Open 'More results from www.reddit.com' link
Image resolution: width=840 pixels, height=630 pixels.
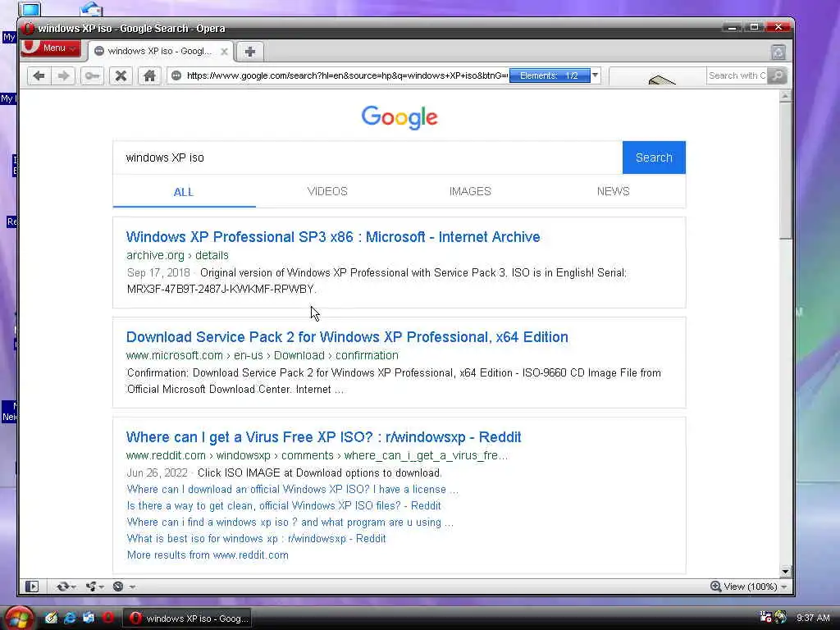tap(208, 555)
